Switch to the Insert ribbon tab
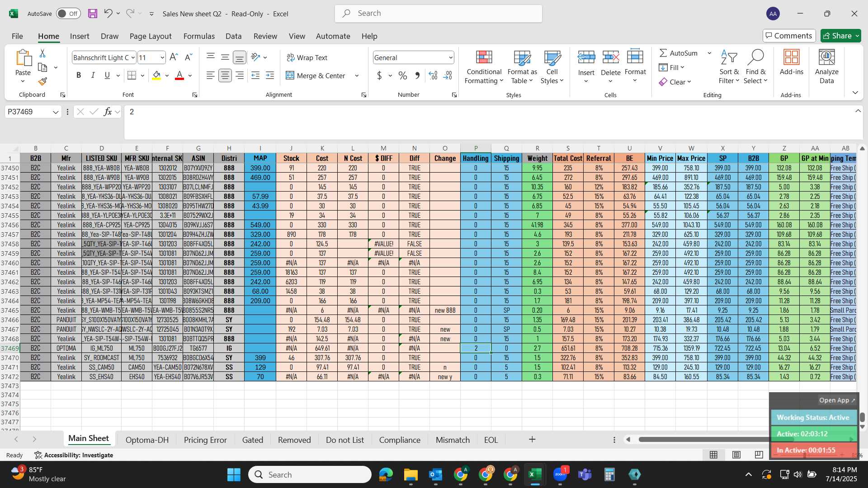868x488 pixels. [x=80, y=36]
